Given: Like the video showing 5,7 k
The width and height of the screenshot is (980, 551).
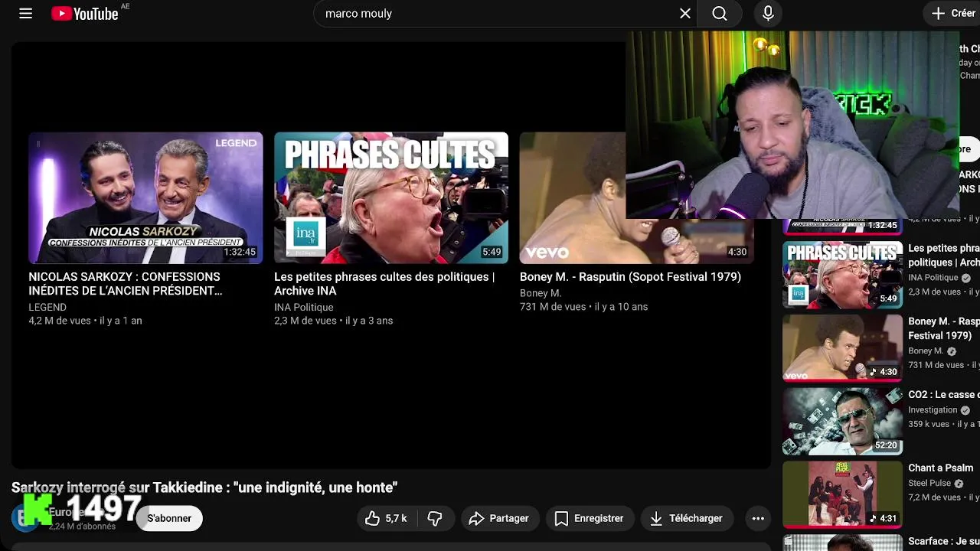Looking at the screenshot, I should click(386, 518).
